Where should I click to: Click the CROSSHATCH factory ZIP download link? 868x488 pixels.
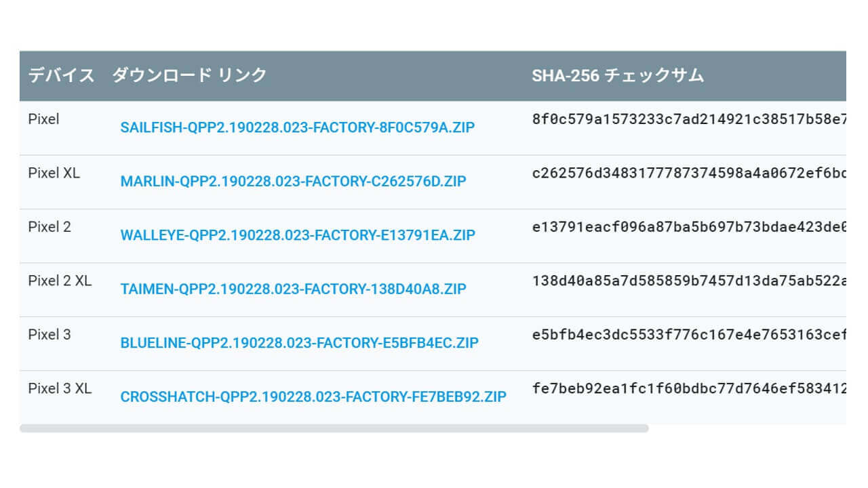(x=313, y=397)
